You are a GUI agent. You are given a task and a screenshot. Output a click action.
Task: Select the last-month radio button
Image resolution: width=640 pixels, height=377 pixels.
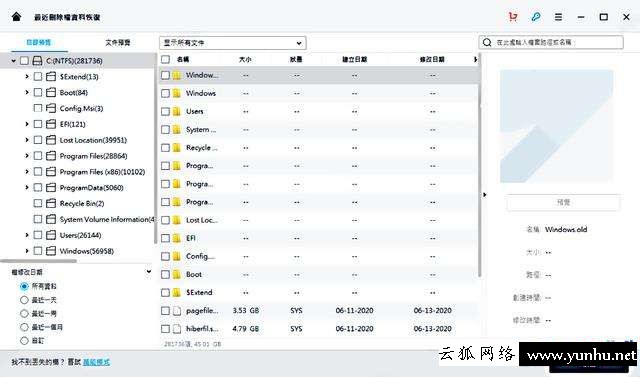click(x=24, y=327)
